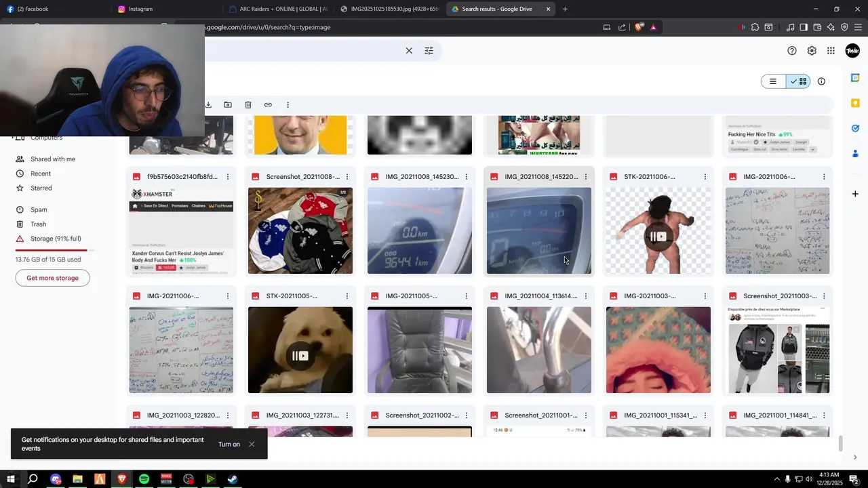Open Google Keep side panel
The width and height of the screenshot is (868, 488).
click(855, 103)
